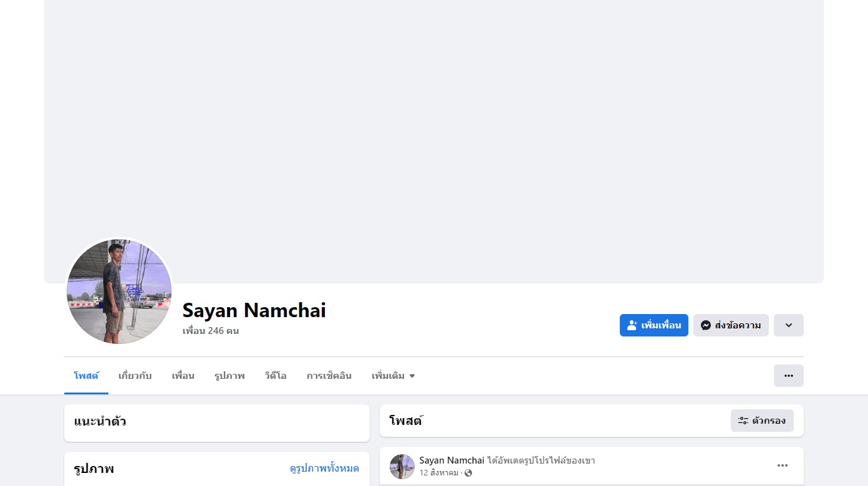This screenshot has width=868, height=486.
Task: Open the ตัวกรอง post filter
Action: pyautogui.click(x=762, y=421)
